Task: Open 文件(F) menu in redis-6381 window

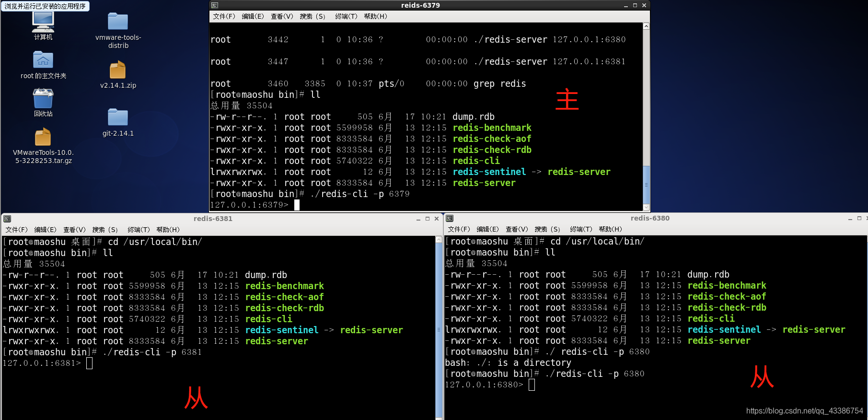Action: point(16,230)
